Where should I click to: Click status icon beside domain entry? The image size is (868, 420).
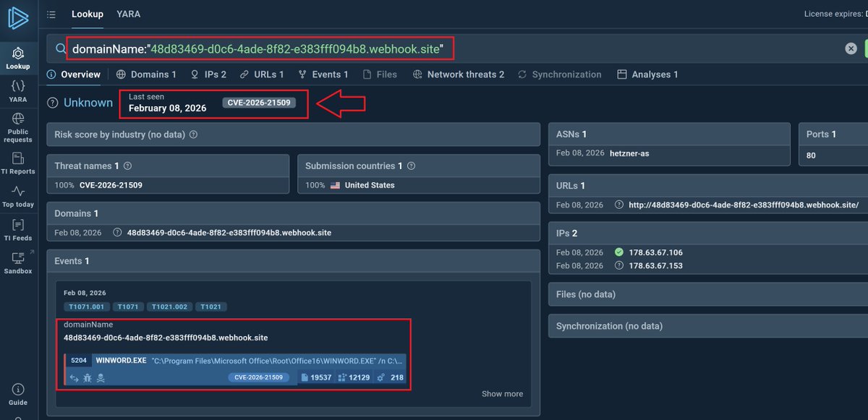[117, 233]
